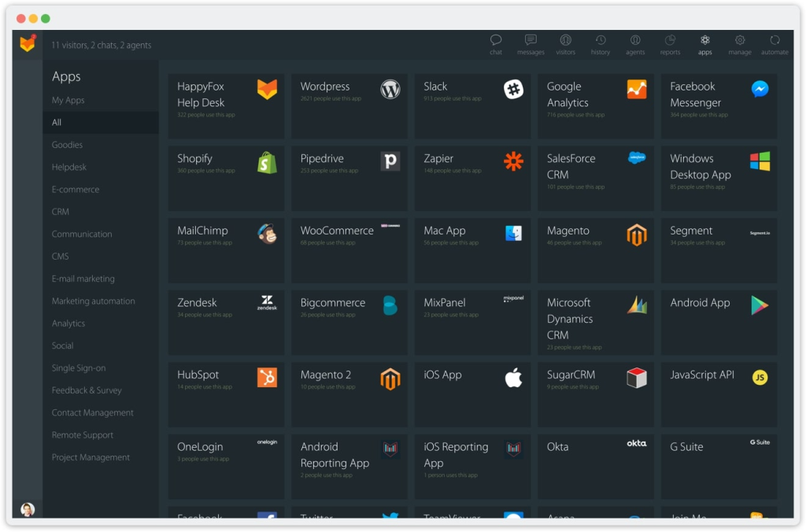806x532 pixels.
Task: Click the WordPress app icon
Action: coord(390,90)
